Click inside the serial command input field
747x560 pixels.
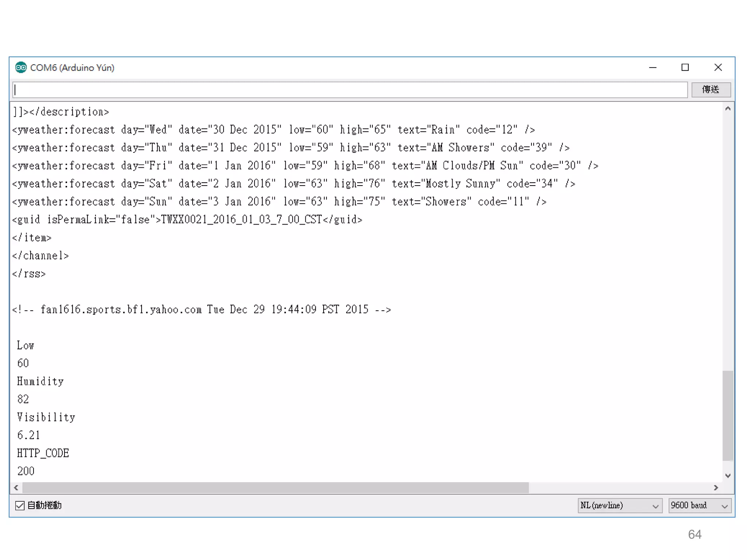coord(350,90)
